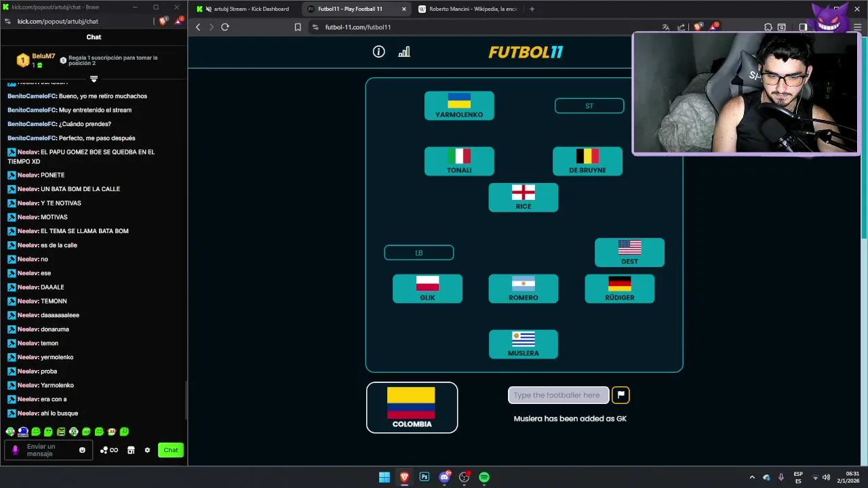Open chat settings gear icon

(147, 450)
